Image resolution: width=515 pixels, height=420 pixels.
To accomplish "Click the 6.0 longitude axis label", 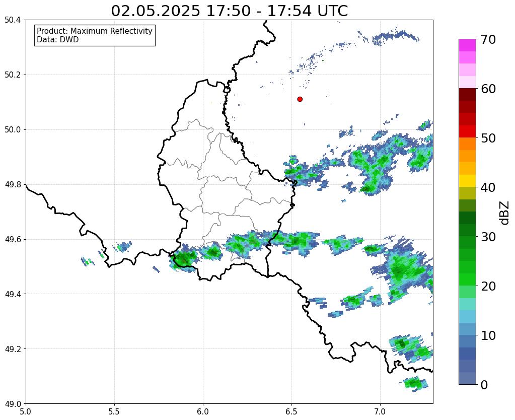I will pos(203,411).
